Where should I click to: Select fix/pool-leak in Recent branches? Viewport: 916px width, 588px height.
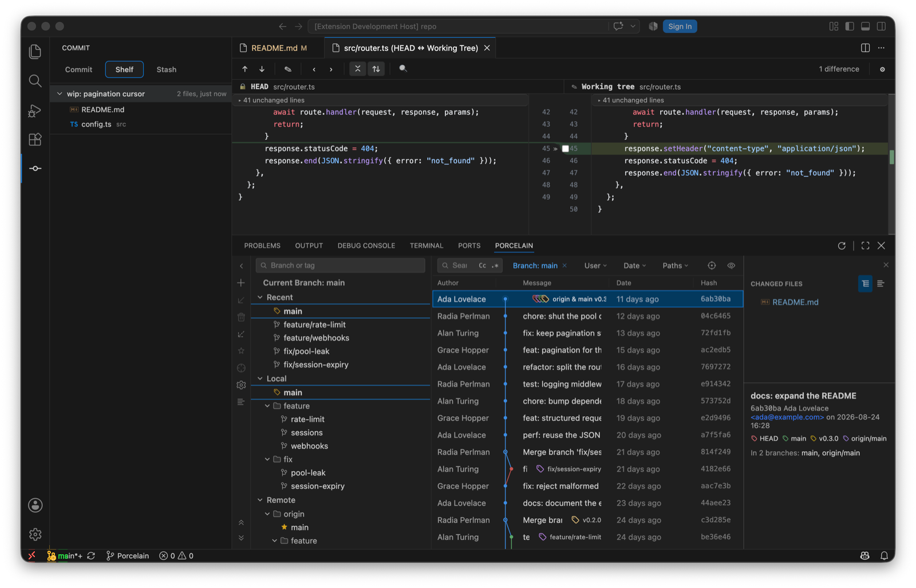(306, 352)
